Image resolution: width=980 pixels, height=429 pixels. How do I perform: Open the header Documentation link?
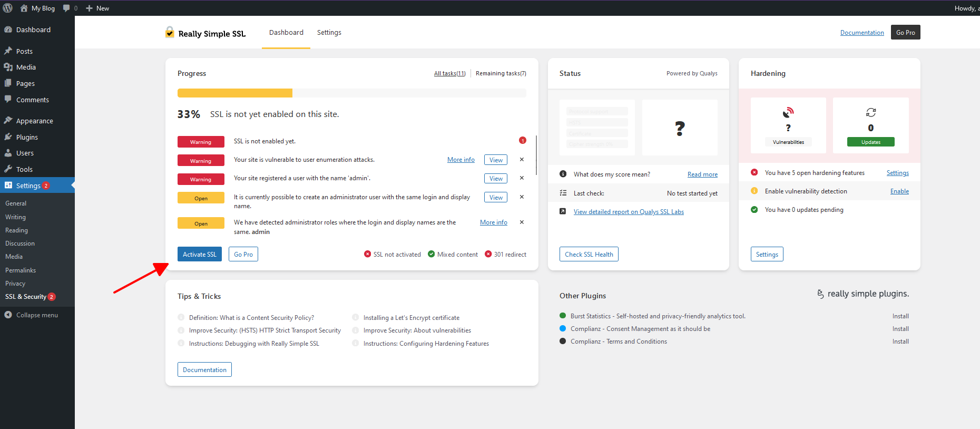tap(862, 33)
